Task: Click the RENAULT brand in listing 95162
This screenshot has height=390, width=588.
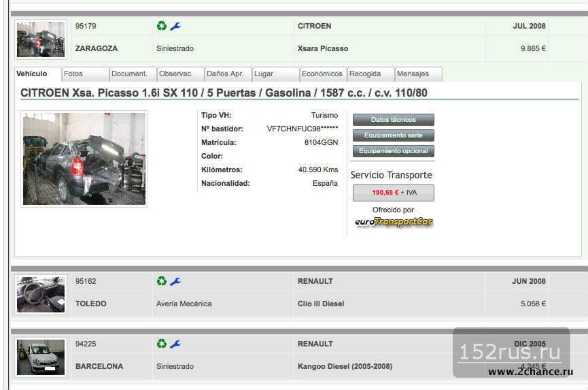Action: [315, 282]
